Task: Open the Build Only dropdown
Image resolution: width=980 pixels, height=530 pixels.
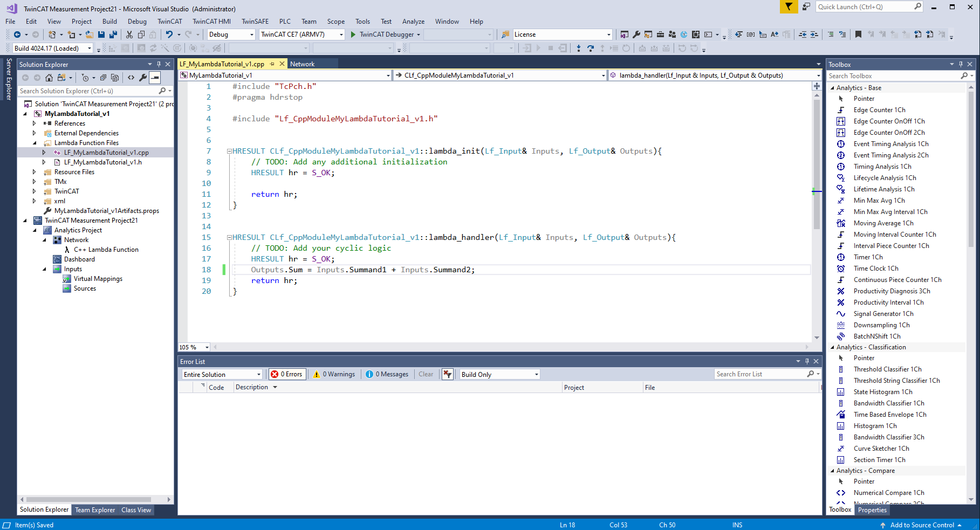Action: click(499, 374)
